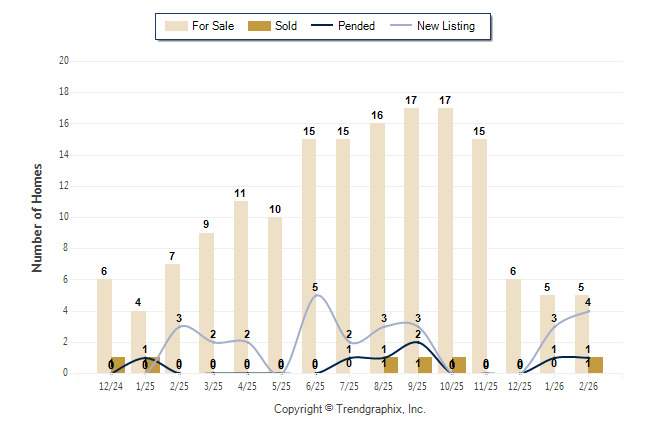Click the Sold legend color swatch
Image resolution: width=646 pixels, height=434 pixels.
pyautogui.click(x=262, y=26)
